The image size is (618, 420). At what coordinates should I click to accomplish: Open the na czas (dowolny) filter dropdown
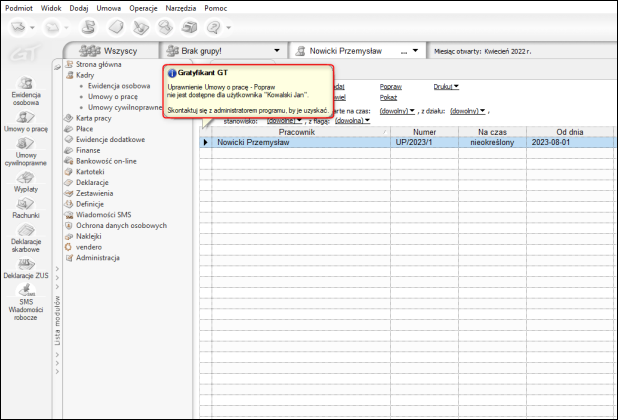(397, 111)
